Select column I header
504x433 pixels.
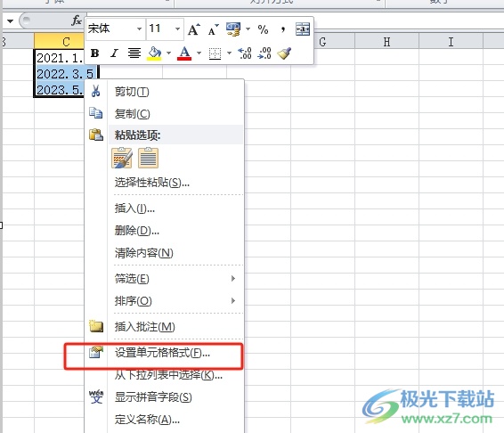451,42
